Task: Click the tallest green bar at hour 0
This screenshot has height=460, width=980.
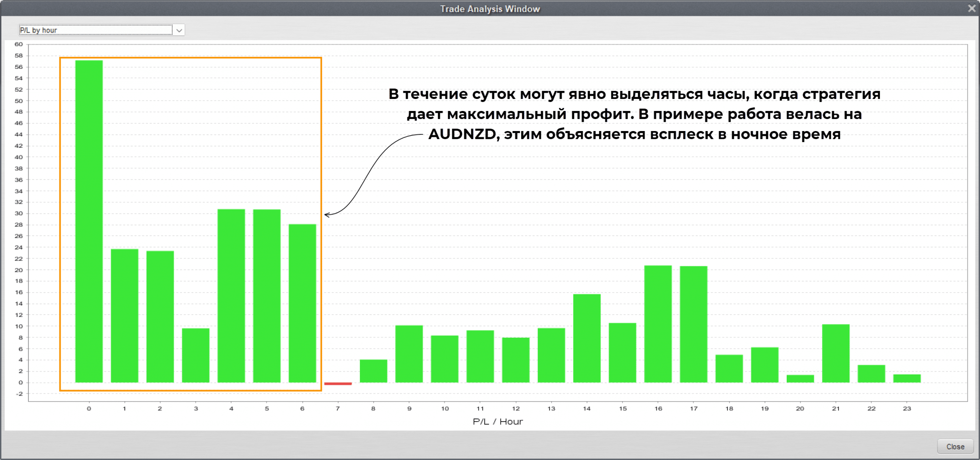Action: point(89,221)
